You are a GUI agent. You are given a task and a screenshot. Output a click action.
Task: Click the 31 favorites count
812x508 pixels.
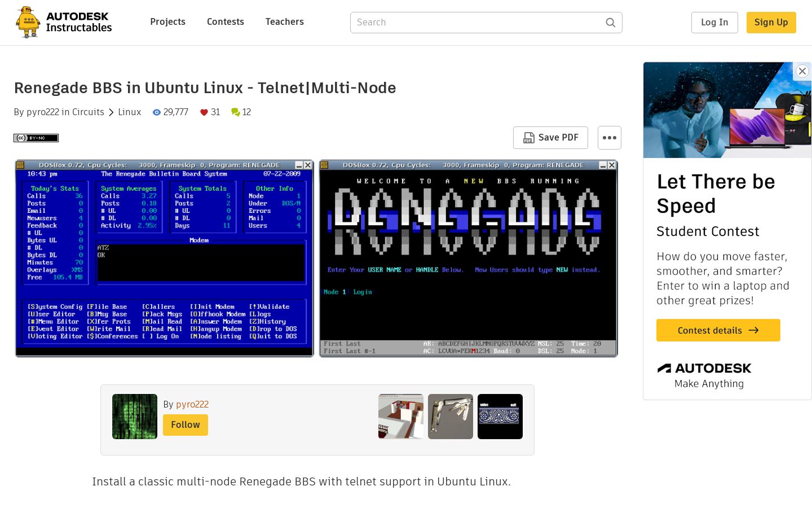(215, 112)
